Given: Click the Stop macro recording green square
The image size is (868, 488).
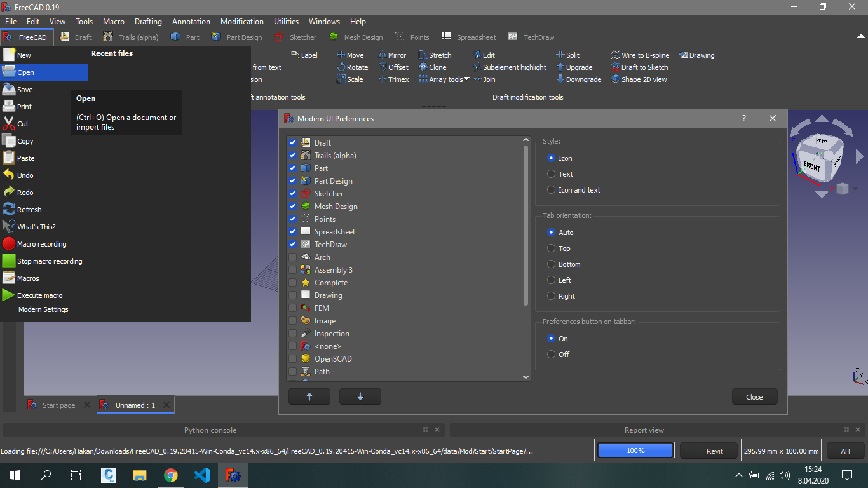Looking at the screenshot, I should click(x=8, y=261).
